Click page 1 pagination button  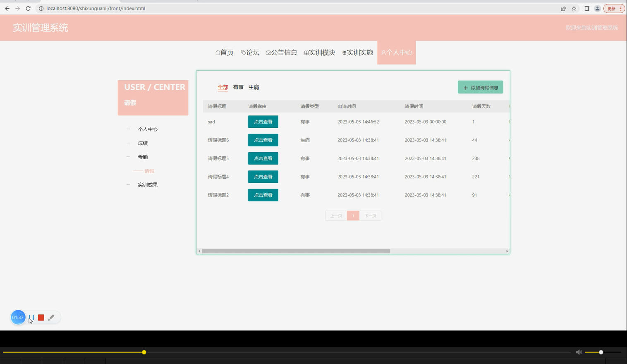tap(353, 216)
